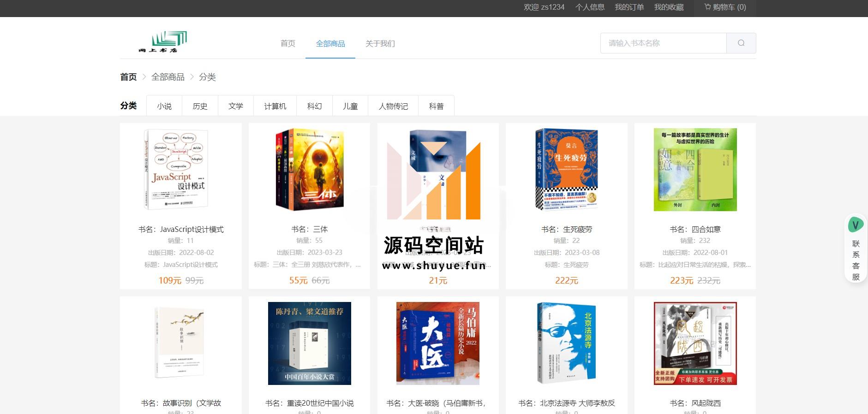This screenshot has width=868, height=414.
Task: Open 我的订单 in top bar
Action: (x=629, y=7)
